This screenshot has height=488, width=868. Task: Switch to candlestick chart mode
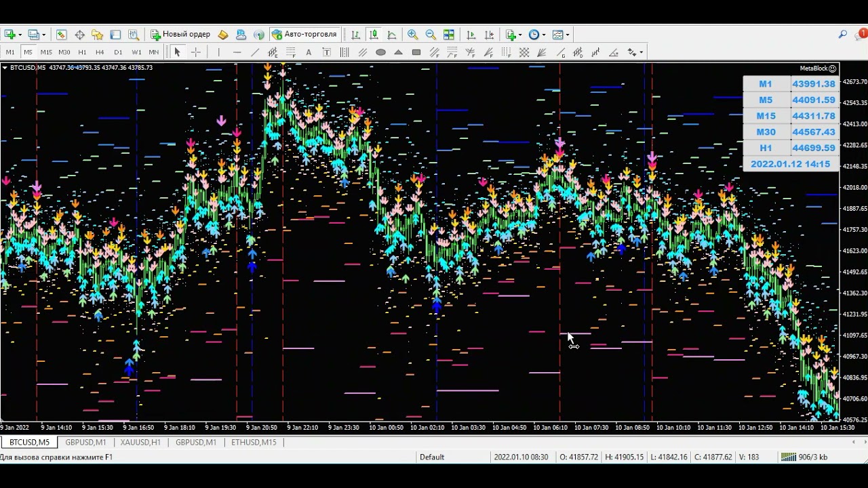(374, 35)
